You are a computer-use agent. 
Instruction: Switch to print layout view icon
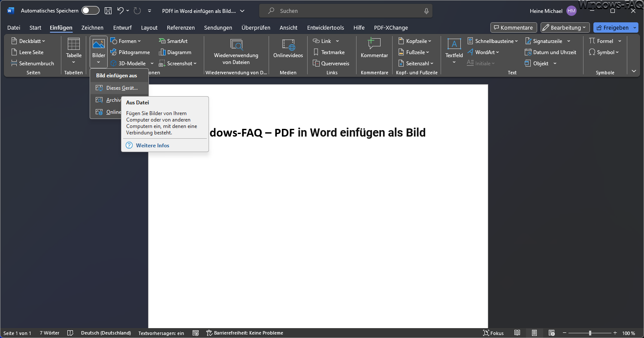[534, 333]
